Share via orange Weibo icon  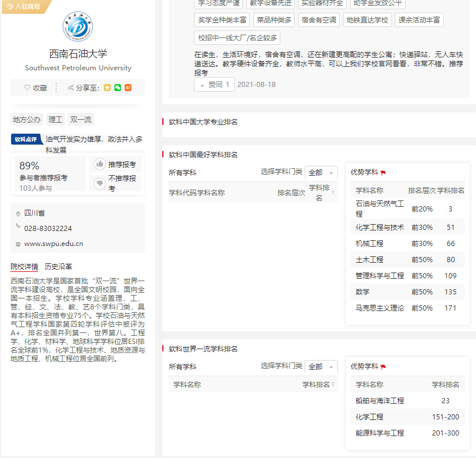coord(128,88)
